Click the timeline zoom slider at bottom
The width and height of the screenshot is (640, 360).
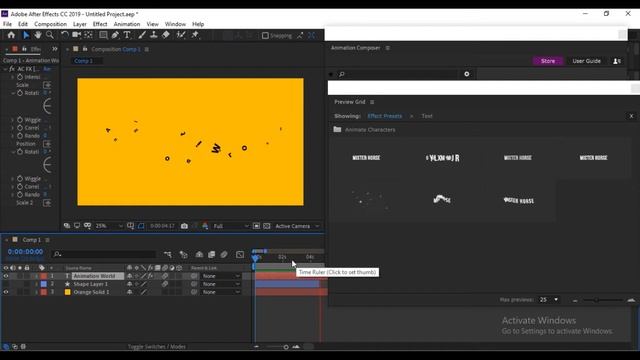[x=286, y=347]
